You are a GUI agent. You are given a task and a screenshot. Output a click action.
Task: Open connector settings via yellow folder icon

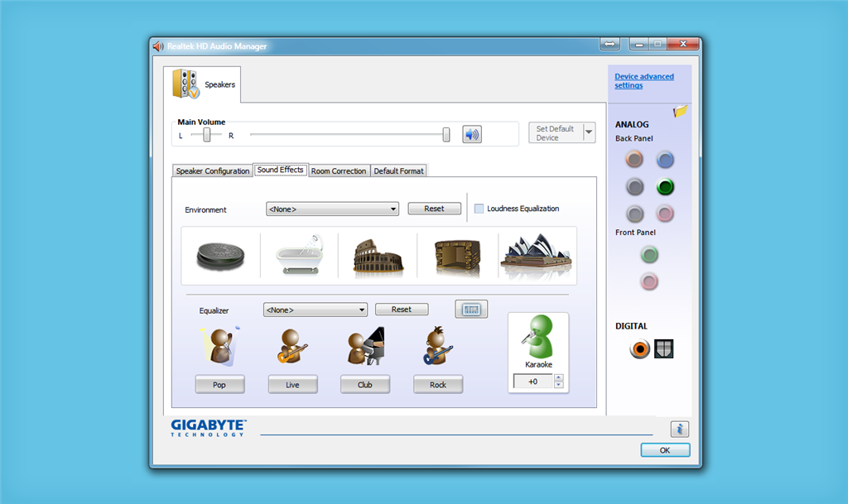(680, 111)
